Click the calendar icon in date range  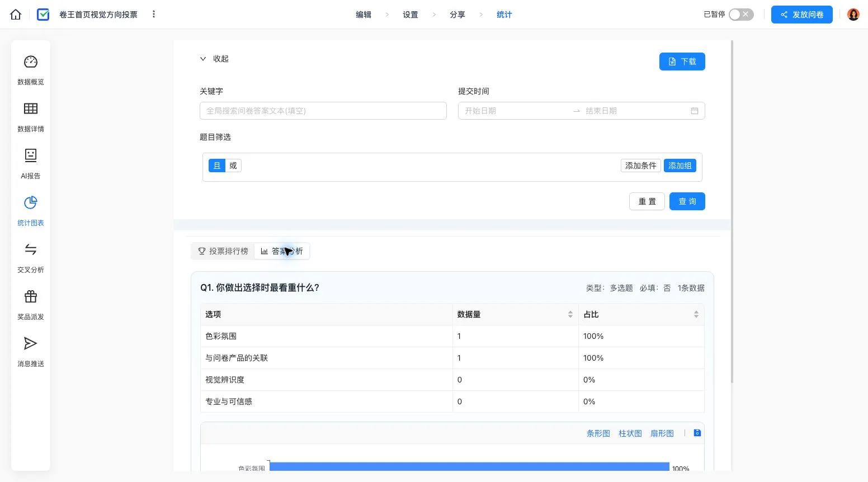click(x=695, y=111)
